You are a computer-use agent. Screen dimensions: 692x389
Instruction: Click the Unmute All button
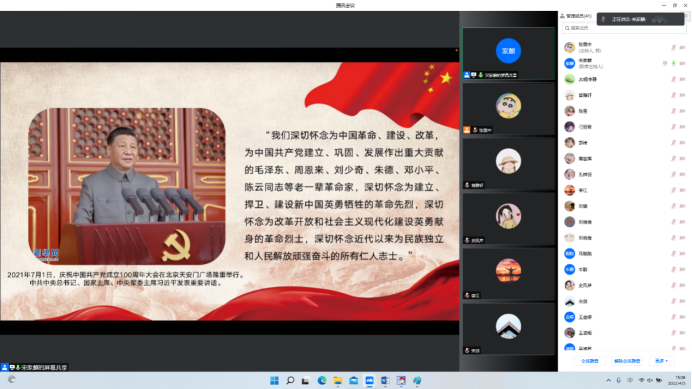pos(627,361)
